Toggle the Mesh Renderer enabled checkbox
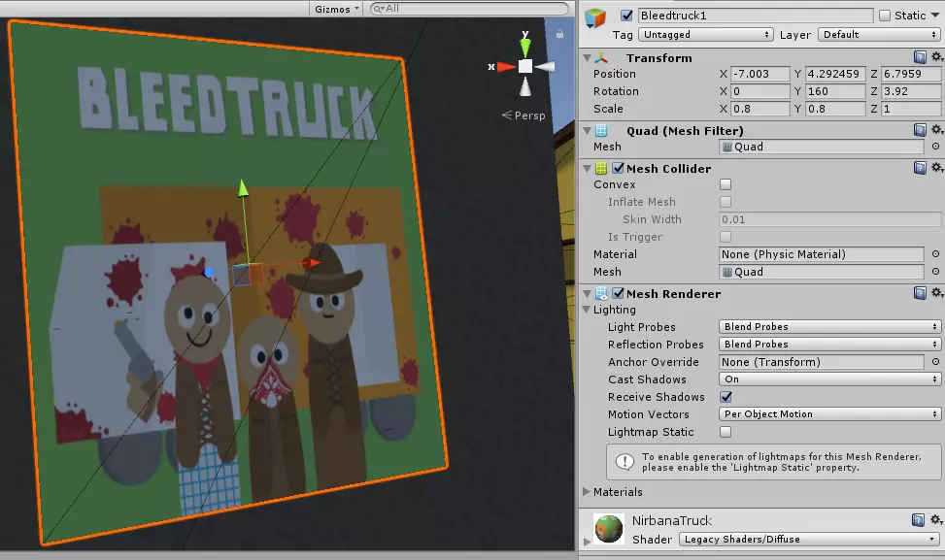 (619, 293)
